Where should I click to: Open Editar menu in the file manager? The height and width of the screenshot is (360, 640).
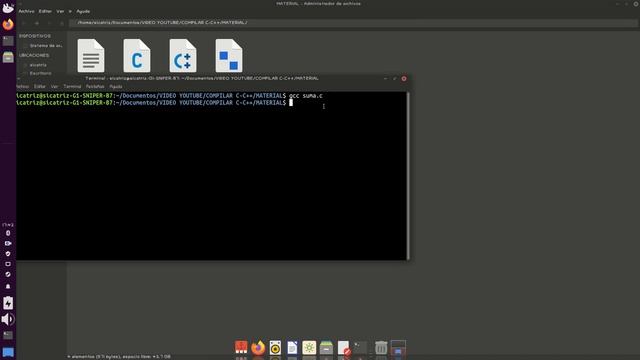tap(45, 11)
